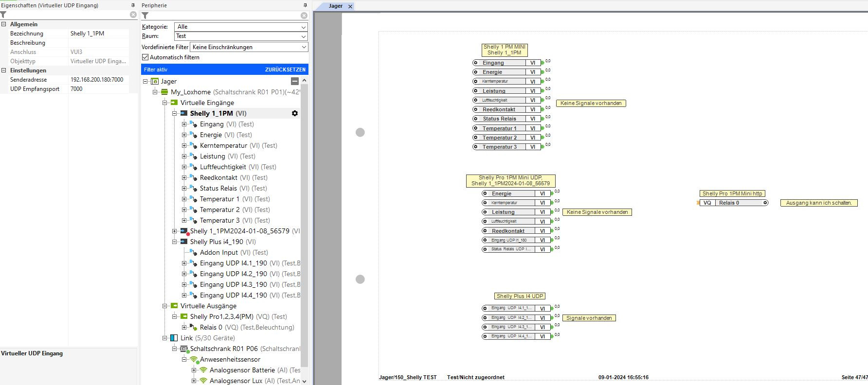This screenshot has width=868, height=385.
Task: Expand the Shelly 1_1PM2024-01-08_56579 tree node
Action: pos(174,231)
